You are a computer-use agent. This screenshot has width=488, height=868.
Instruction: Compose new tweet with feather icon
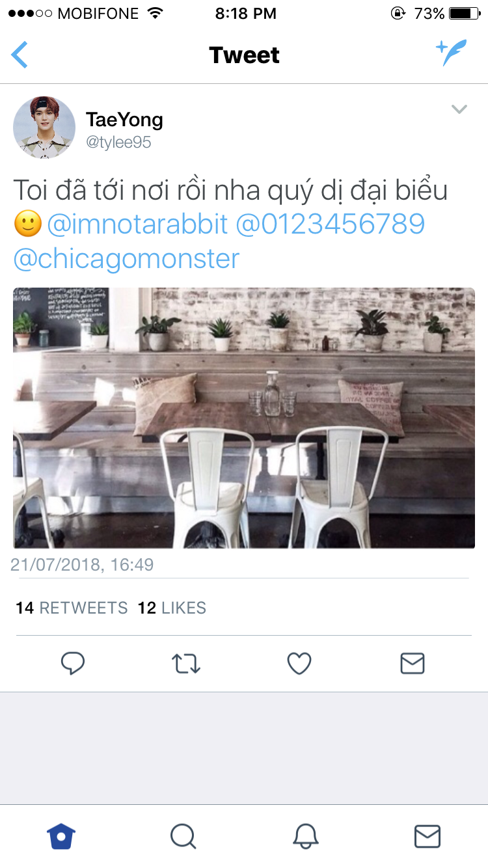(x=452, y=53)
